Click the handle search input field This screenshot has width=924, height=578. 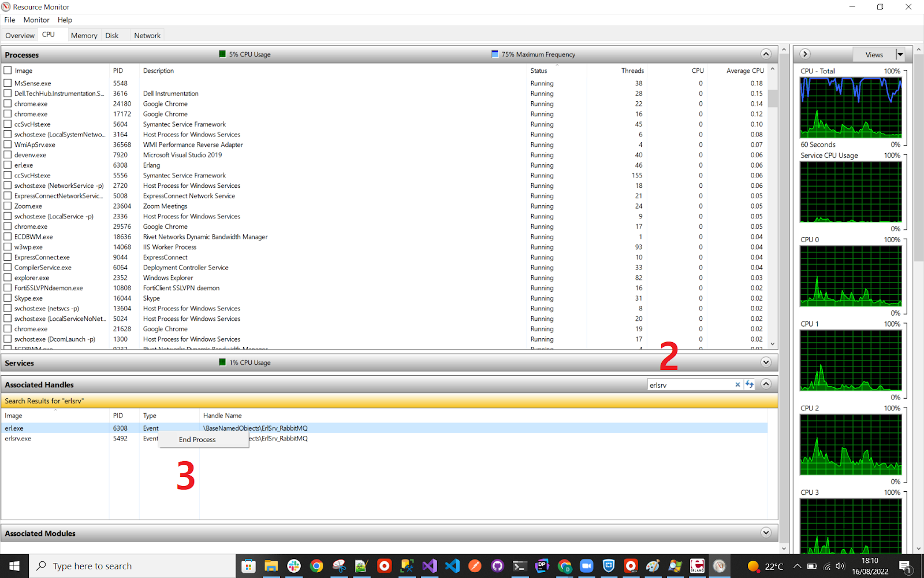tap(691, 384)
